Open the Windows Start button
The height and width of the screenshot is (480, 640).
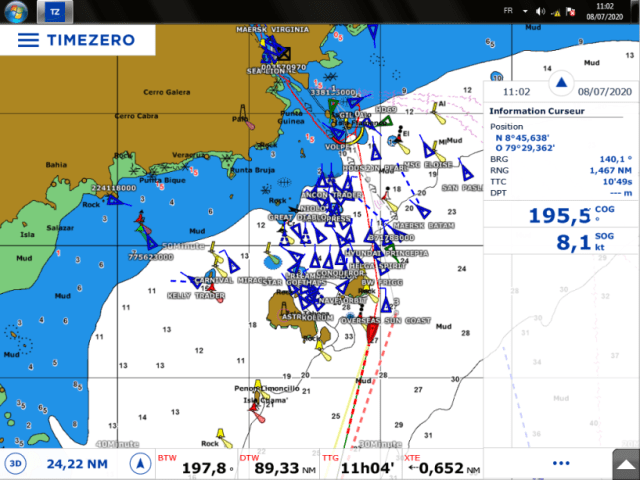pyautogui.click(x=16, y=12)
